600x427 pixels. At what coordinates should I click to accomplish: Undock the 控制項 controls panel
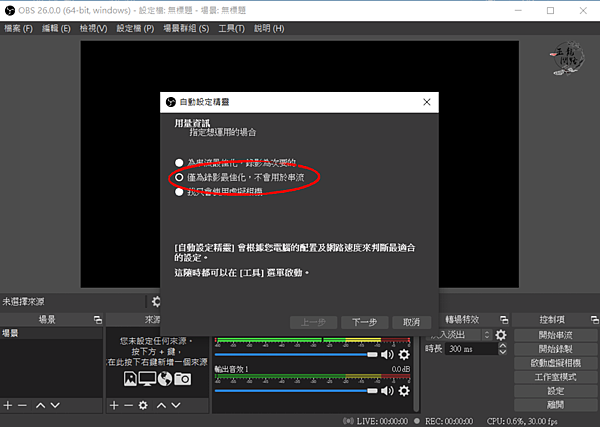[594, 319]
